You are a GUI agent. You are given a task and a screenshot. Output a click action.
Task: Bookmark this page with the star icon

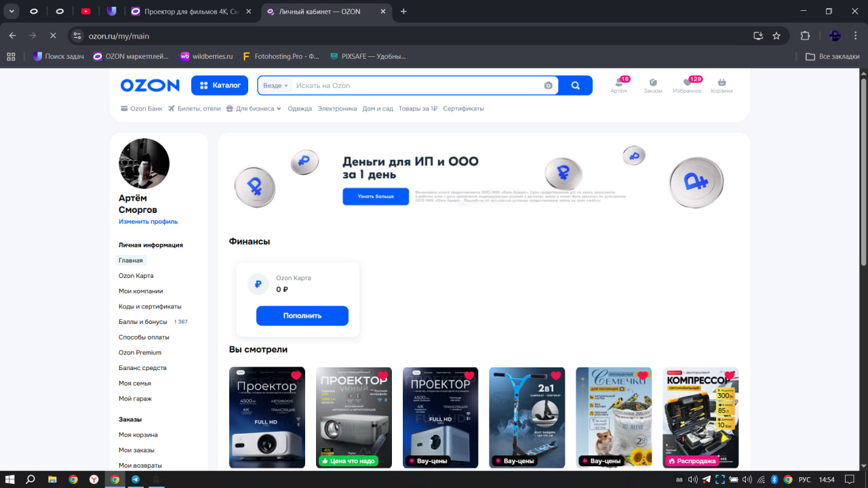click(x=776, y=35)
